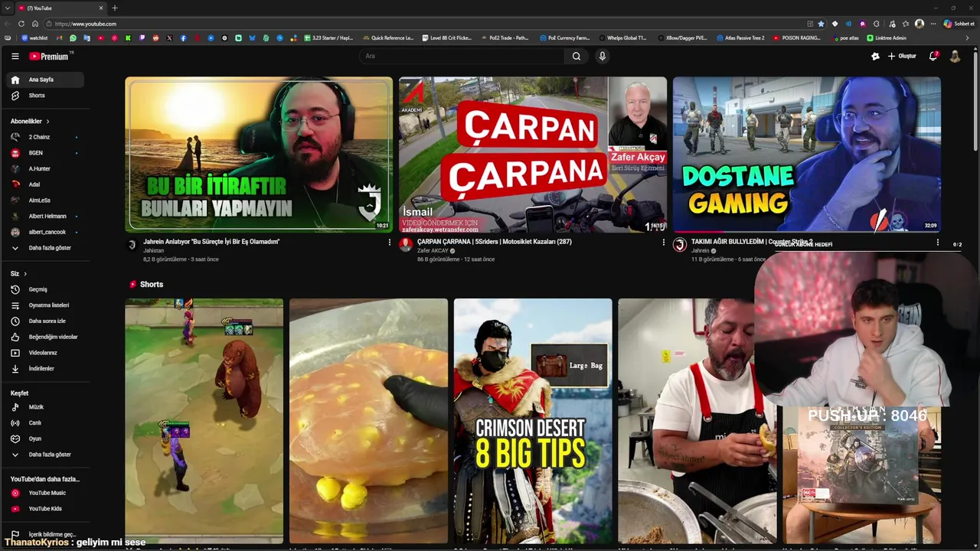This screenshot has width=980, height=551.
Task: Click the address bar URL
Action: [85, 24]
